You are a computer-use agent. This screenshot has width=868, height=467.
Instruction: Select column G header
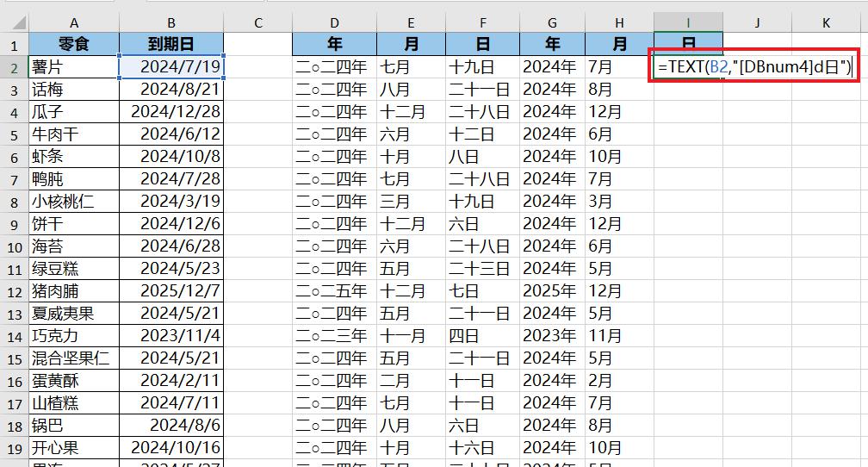(552, 22)
